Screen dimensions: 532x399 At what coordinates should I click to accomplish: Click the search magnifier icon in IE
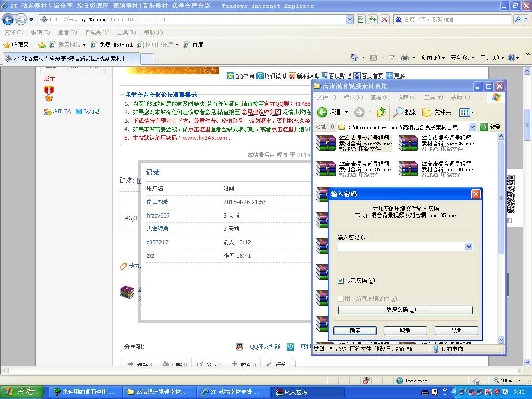[x=518, y=19]
